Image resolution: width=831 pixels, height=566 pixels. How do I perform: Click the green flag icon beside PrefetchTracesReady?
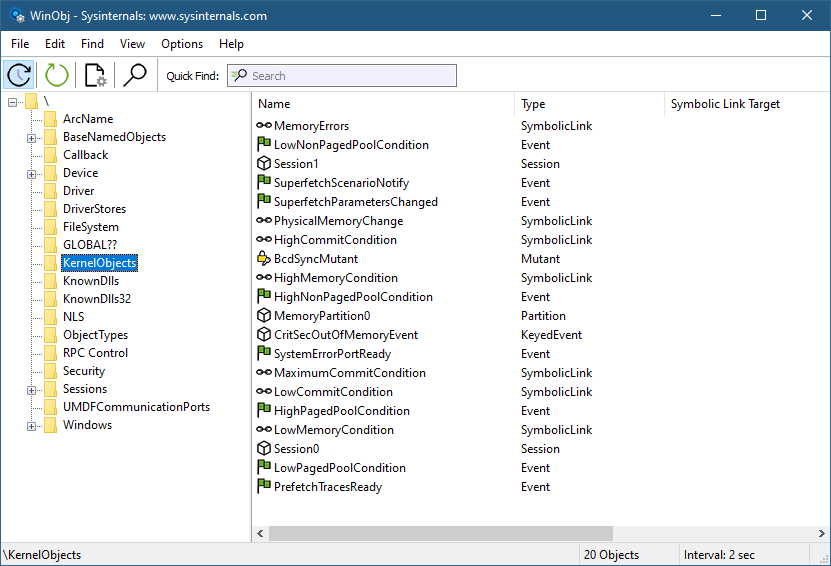pos(264,487)
